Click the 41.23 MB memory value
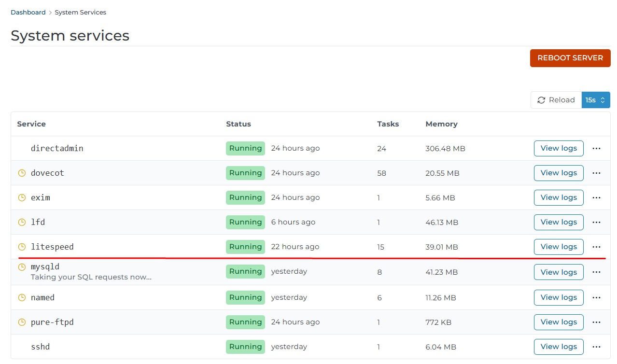617x364 pixels. (441, 272)
